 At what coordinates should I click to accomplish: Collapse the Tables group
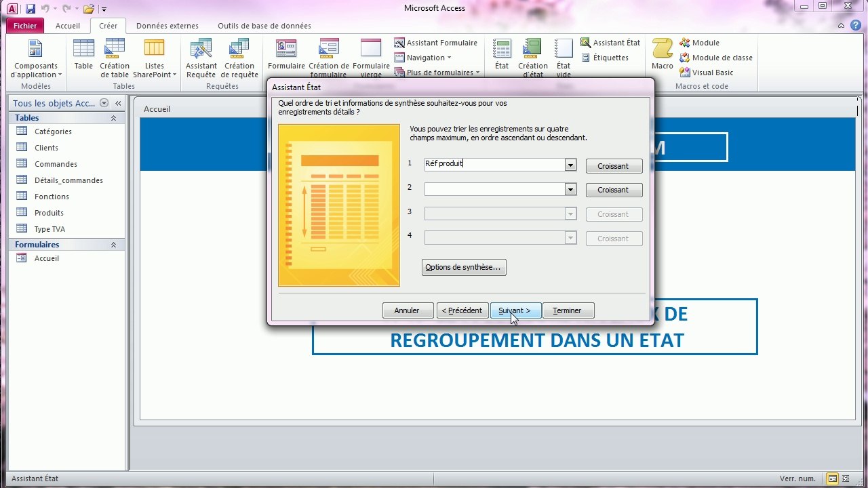pos(113,118)
